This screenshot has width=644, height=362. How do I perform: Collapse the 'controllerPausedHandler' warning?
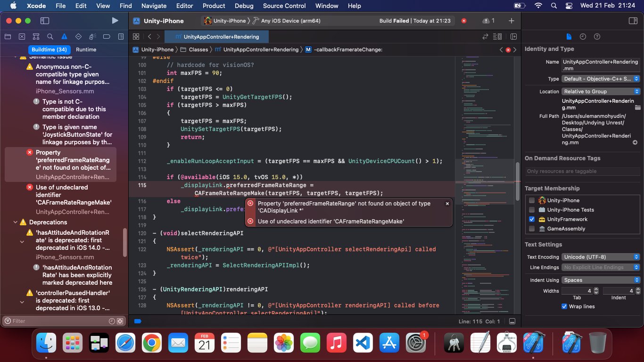22,301
